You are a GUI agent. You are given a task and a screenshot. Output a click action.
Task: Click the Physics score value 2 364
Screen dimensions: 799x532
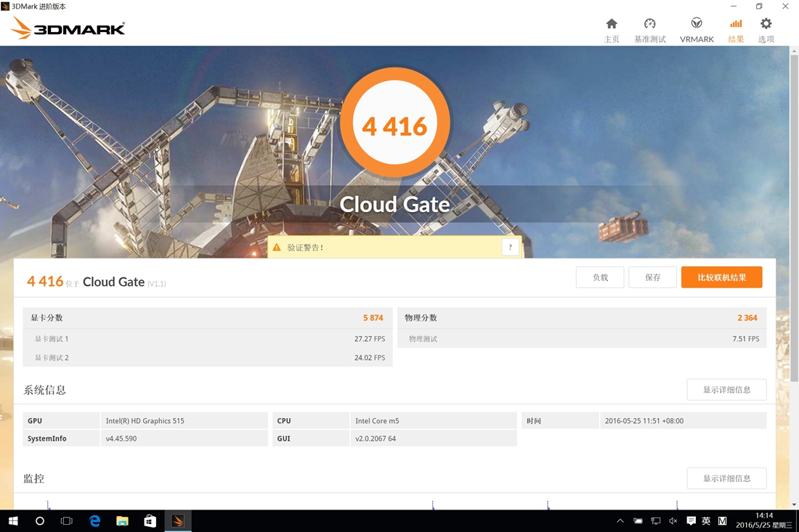(x=747, y=318)
